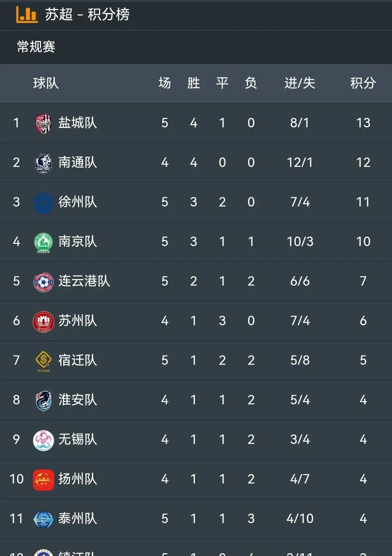Open the 盐城队 team name link
Image resolution: width=392 pixels, height=556 pixels.
click(x=78, y=123)
